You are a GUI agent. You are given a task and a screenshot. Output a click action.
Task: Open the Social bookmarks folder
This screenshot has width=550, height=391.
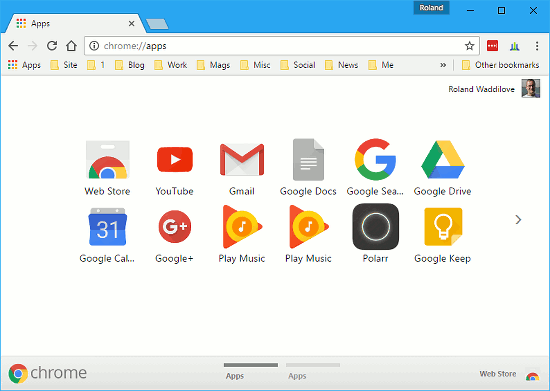pos(298,65)
